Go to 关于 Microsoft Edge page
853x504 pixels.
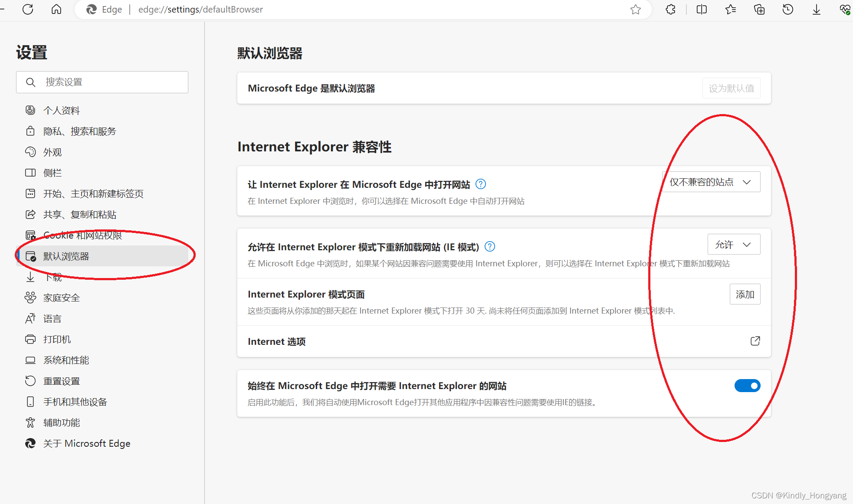86,443
